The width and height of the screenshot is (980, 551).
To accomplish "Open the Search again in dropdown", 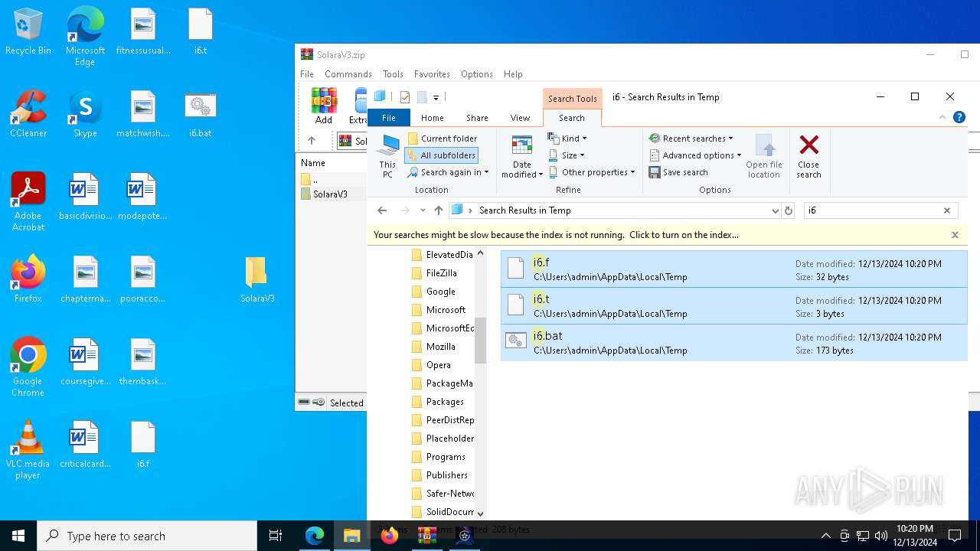I will point(448,172).
